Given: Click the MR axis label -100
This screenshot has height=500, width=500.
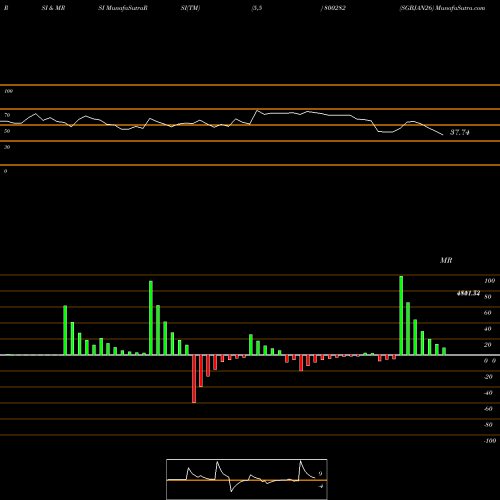Looking at the screenshot, I should point(490,441).
